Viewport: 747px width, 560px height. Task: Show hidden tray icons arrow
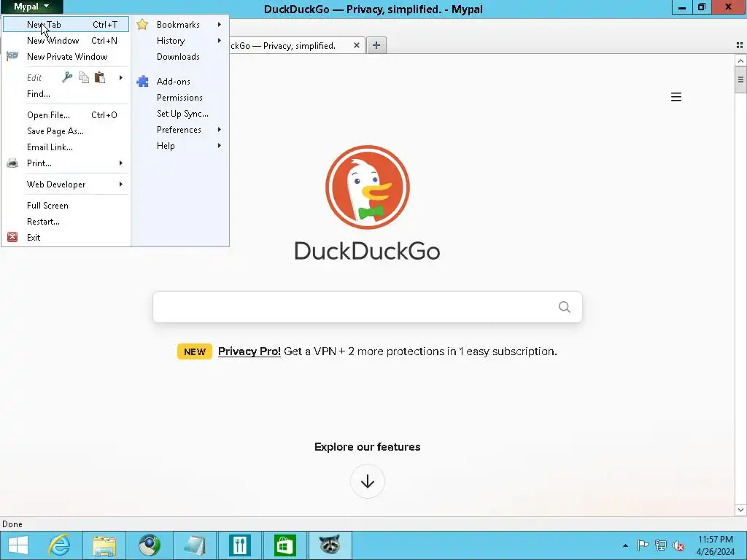(x=625, y=545)
